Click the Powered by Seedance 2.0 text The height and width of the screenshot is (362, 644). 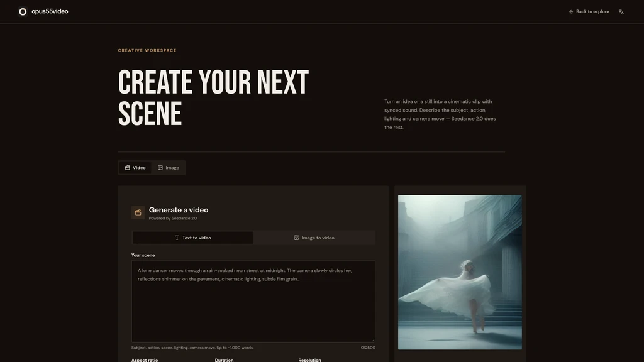pyautogui.click(x=172, y=218)
